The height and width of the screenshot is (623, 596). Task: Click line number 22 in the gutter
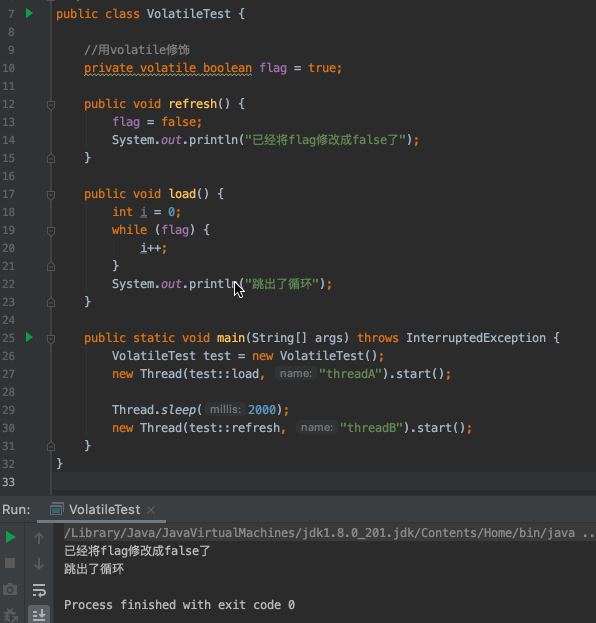click(x=8, y=284)
